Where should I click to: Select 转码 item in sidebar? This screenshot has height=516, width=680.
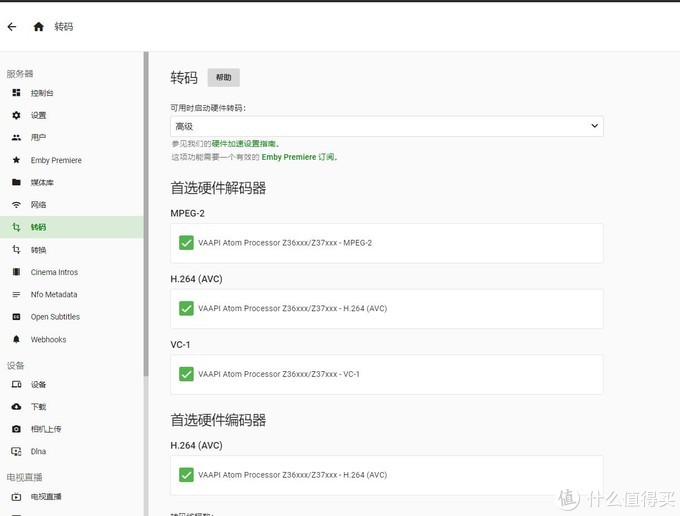[x=72, y=227]
